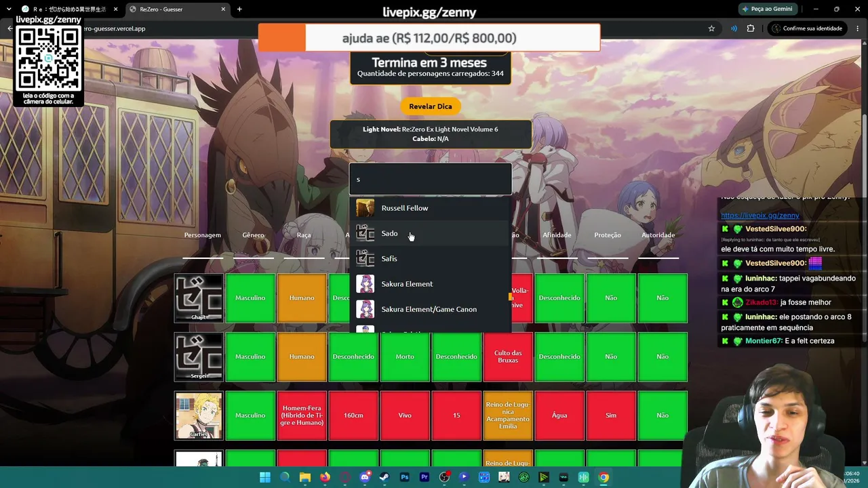Switch to the Re:ゼロ Japanese-titled tab
Screen dimensions: 868x488
coord(68,9)
